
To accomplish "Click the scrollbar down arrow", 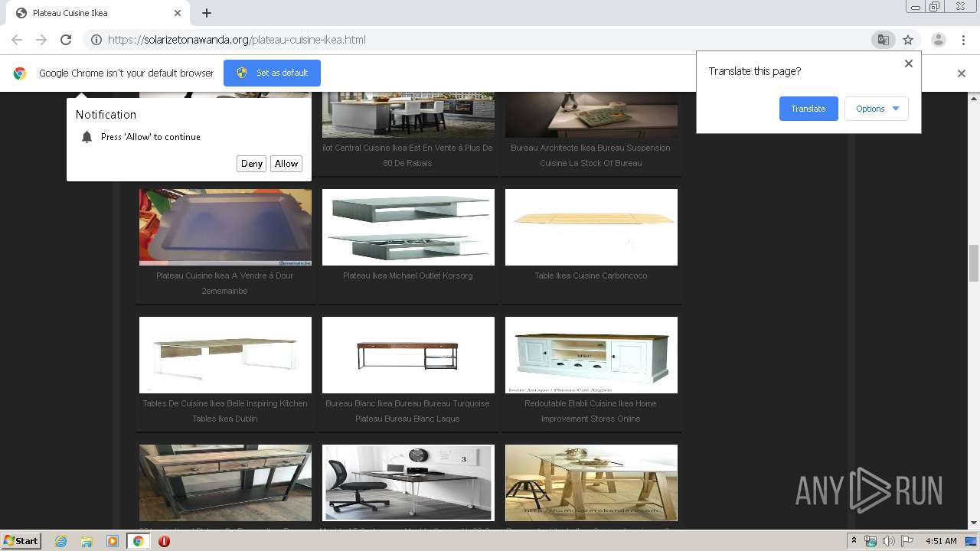I will point(974,523).
